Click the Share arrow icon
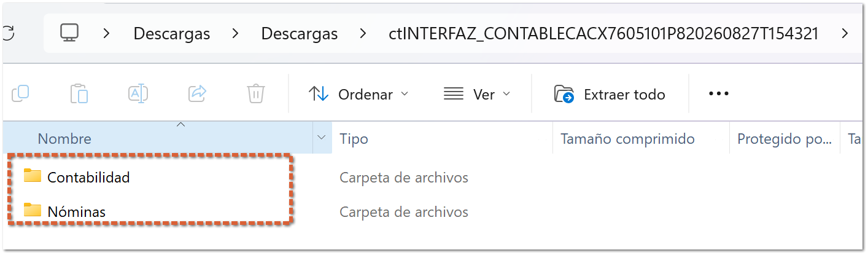Viewport: 868px width, 255px height. [x=197, y=94]
